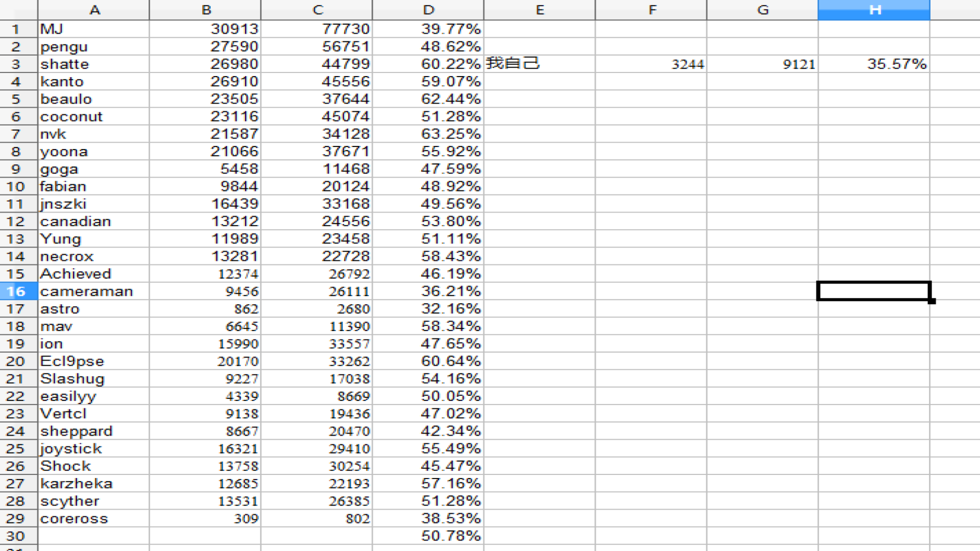Select row 1 header
The image size is (980, 551).
(16, 29)
